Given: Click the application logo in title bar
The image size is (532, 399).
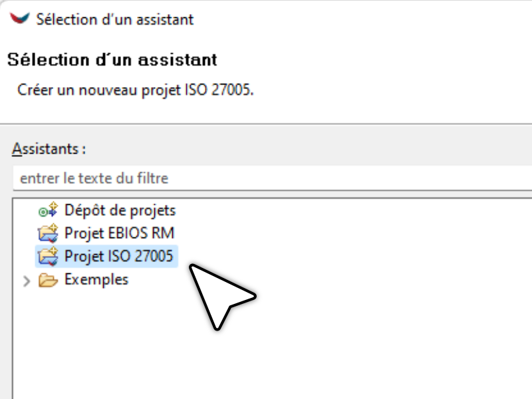Looking at the screenshot, I should [20, 18].
